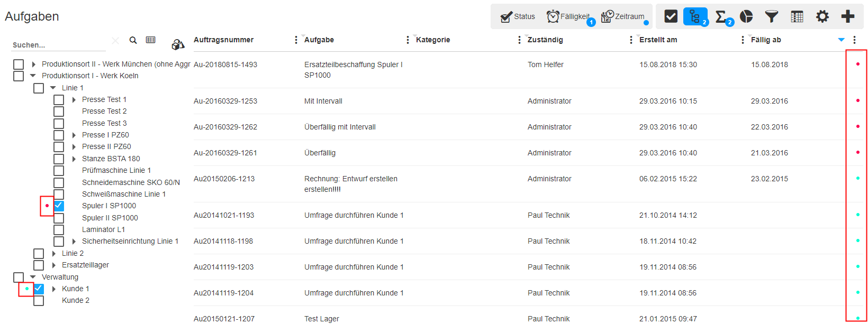Click the barcode scan icon

(x=151, y=40)
